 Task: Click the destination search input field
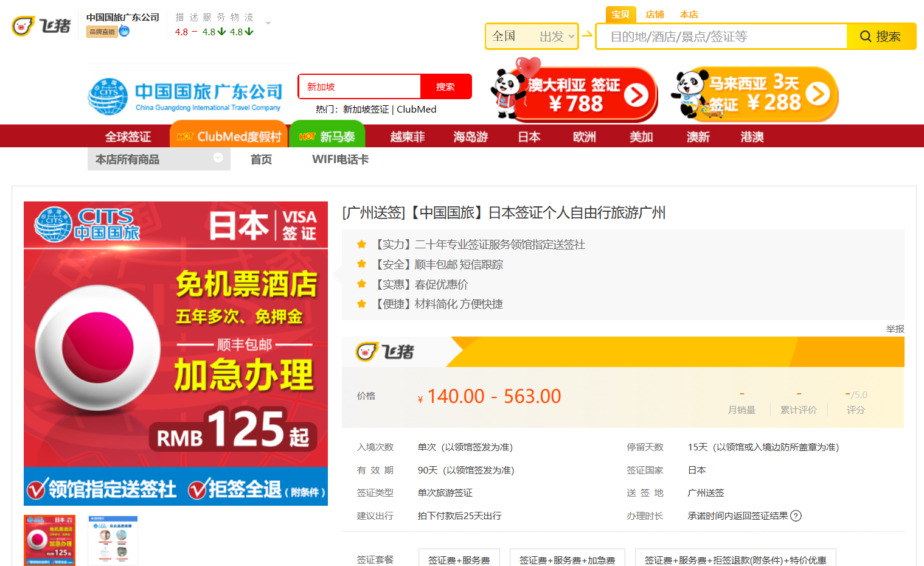point(721,37)
